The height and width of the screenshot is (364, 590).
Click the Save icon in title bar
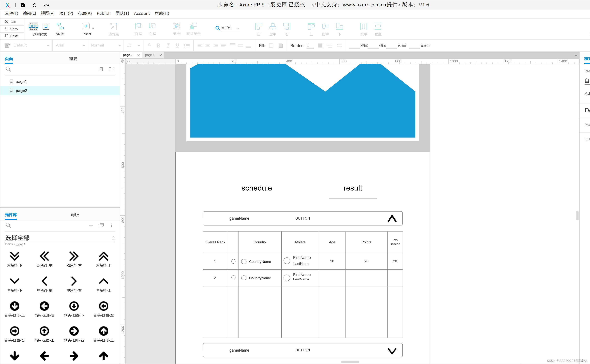(x=23, y=5)
